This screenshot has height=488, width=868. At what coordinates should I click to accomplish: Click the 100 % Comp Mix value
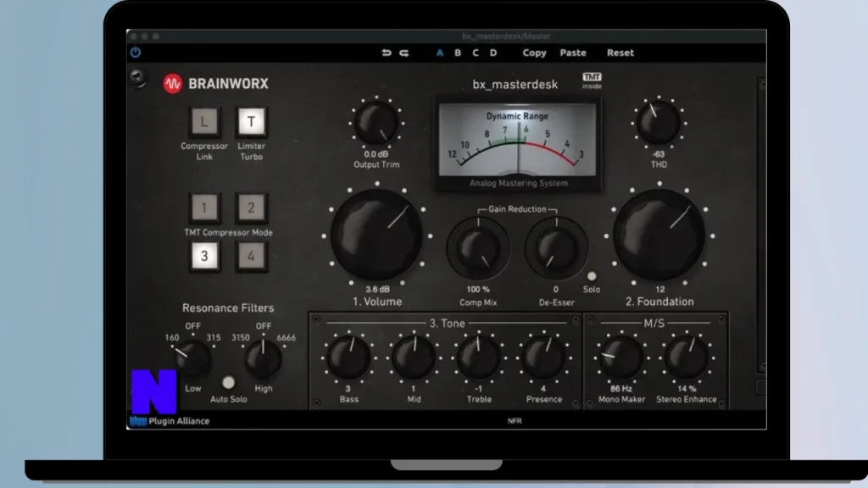click(478, 290)
